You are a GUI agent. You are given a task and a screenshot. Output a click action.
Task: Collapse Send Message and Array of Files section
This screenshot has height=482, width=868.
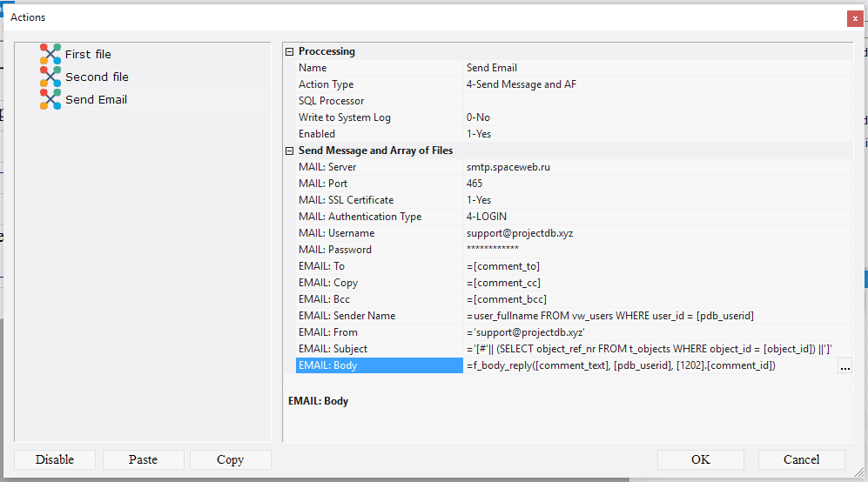[x=290, y=151]
